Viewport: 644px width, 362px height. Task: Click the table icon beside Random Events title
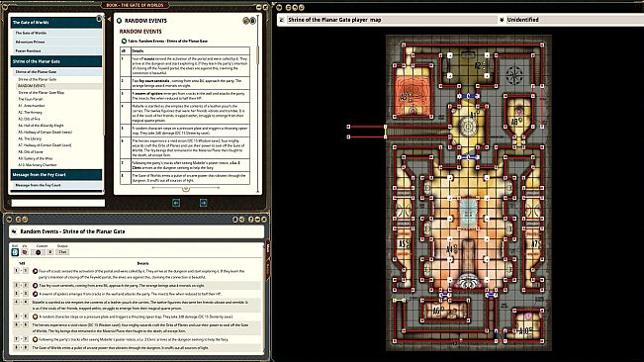(14, 231)
